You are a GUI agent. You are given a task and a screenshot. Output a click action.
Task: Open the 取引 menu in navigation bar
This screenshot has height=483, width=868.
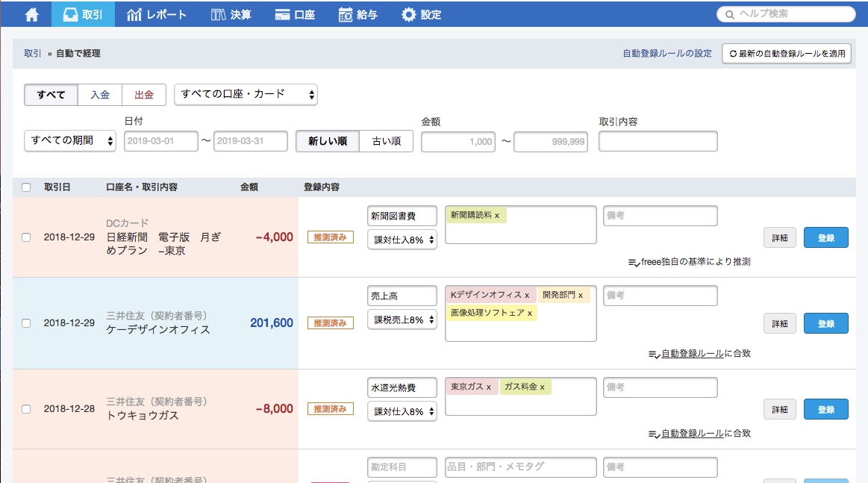pyautogui.click(x=83, y=14)
